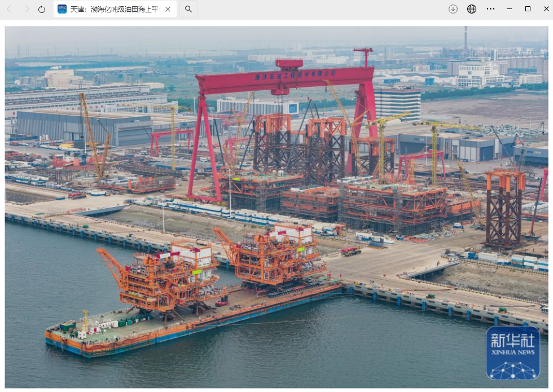This screenshot has width=553, height=392.
Task: Click the Xinhua favicon on the active tab
Action: 62,9
